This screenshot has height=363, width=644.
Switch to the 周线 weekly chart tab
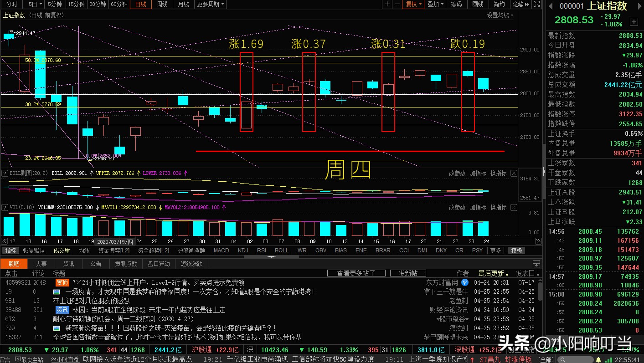(x=162, y=4)
